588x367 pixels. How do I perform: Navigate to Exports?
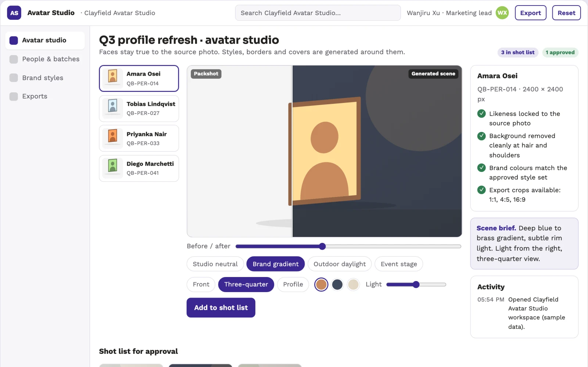(45, 96)
